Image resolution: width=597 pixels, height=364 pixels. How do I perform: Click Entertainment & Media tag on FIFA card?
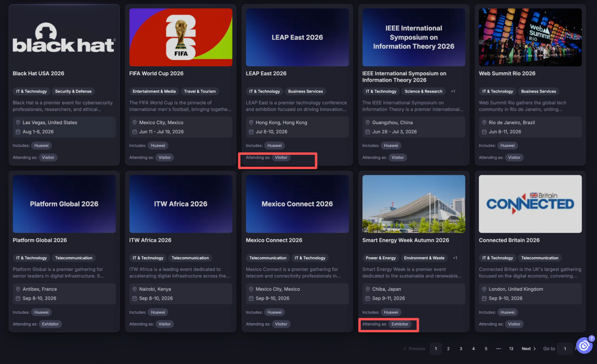pos(154,91)
